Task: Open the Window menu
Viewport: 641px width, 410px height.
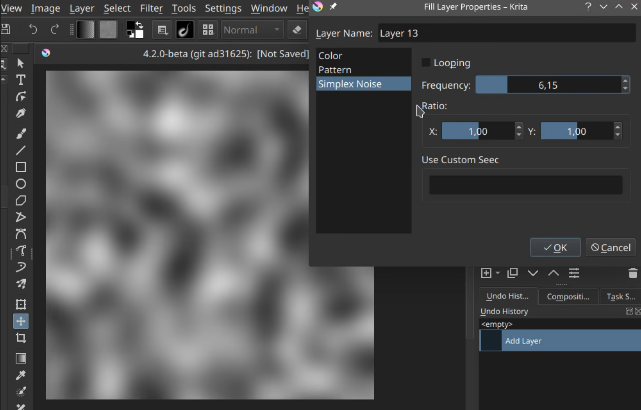Action: coord(269,8)
